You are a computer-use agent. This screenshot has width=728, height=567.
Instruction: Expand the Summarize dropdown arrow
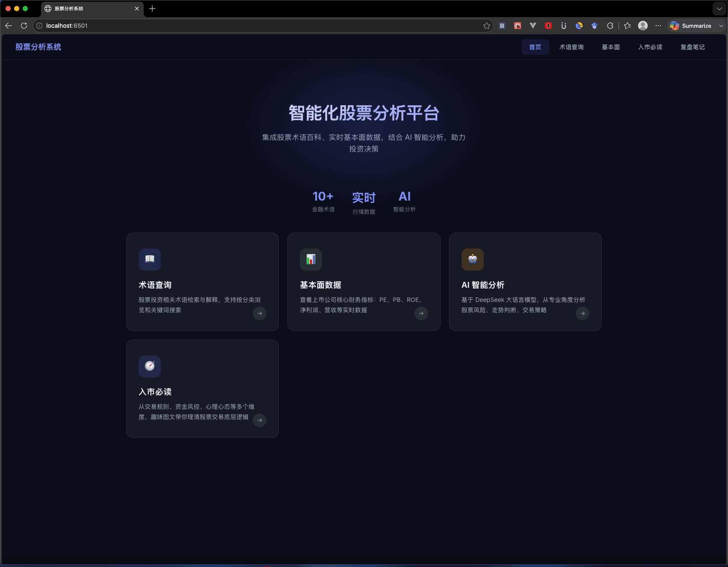pos(721,26)
